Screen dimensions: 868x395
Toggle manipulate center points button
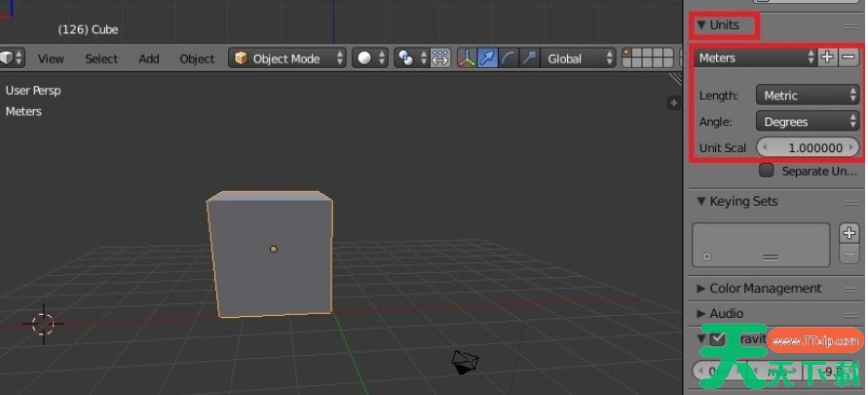click(440, 59)
